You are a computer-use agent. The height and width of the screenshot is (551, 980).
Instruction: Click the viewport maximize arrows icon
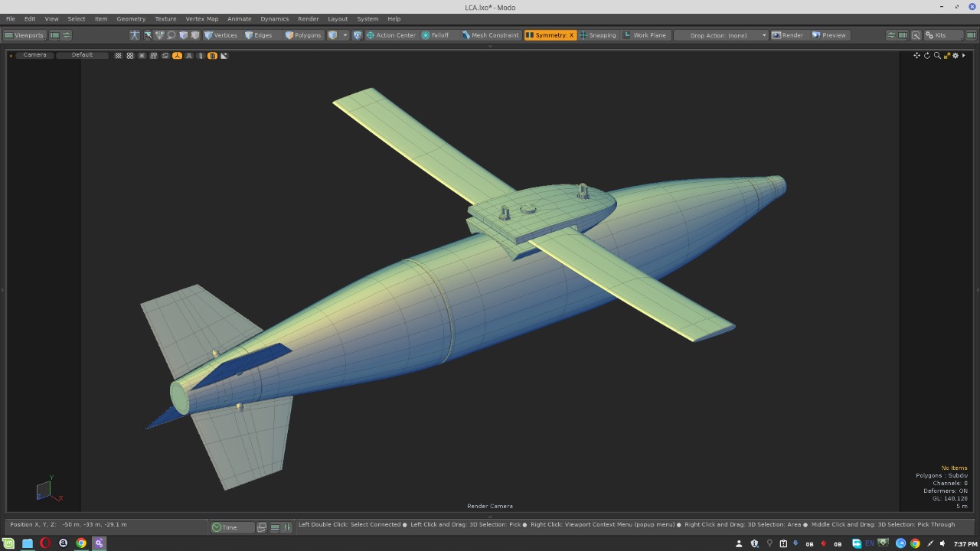click(x=946, y=55)
